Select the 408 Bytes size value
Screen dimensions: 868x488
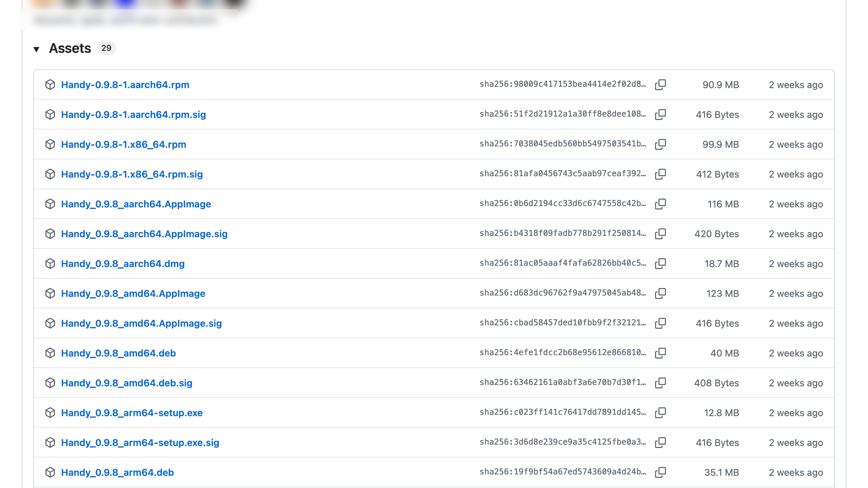716,383
